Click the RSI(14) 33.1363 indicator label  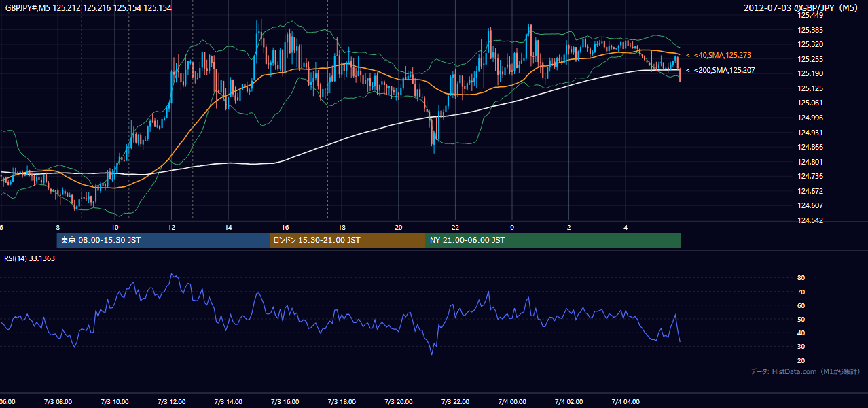coord(30,258)
